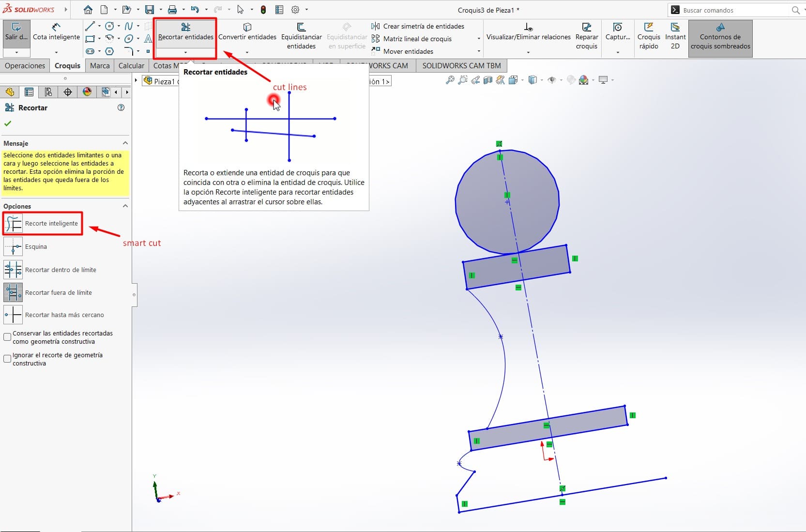Toggle Instant 2D
806x532 pixels.
click(x=675, y=36)
